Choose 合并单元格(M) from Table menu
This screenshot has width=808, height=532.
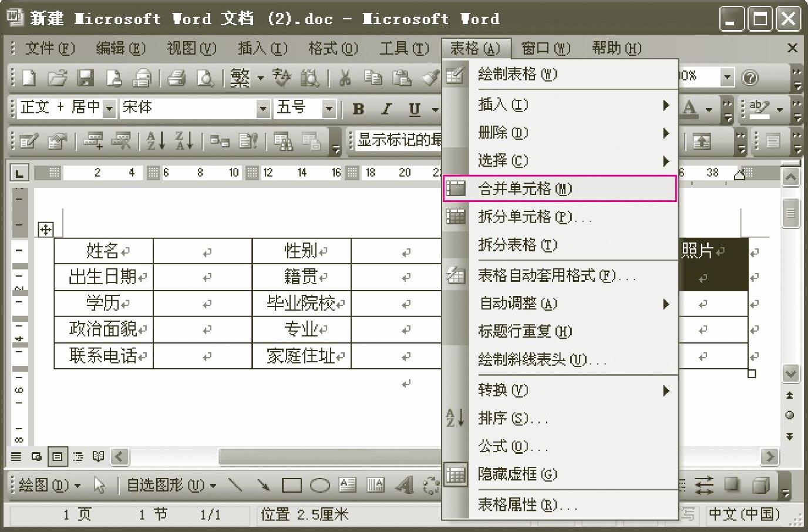[560, 188]
